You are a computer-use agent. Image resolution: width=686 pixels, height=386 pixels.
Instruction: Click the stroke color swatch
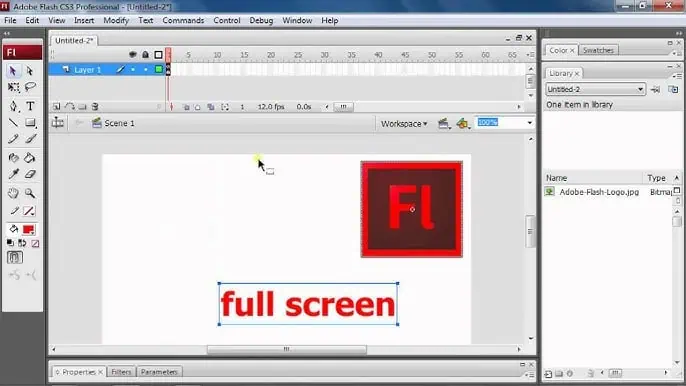pyautogui.click(x=29, y=211)
